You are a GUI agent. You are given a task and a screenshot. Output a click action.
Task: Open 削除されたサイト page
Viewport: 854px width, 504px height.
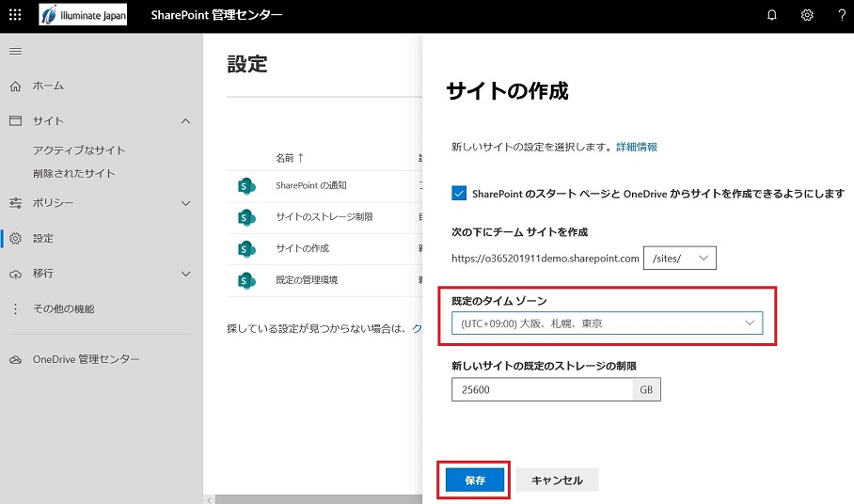(74, 174)
